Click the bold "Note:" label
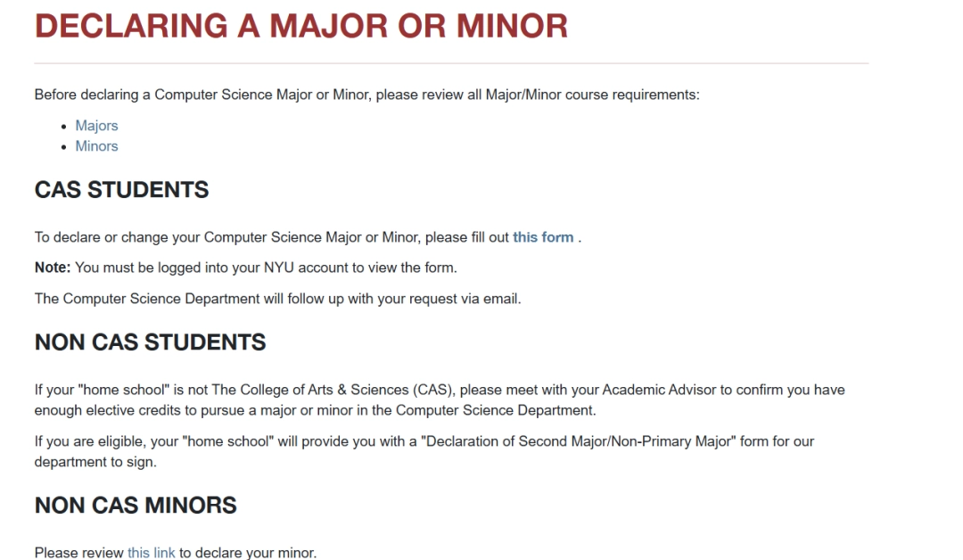Viewport: 963px width, 560px height. pyautogui.click(x=53, y=268)
